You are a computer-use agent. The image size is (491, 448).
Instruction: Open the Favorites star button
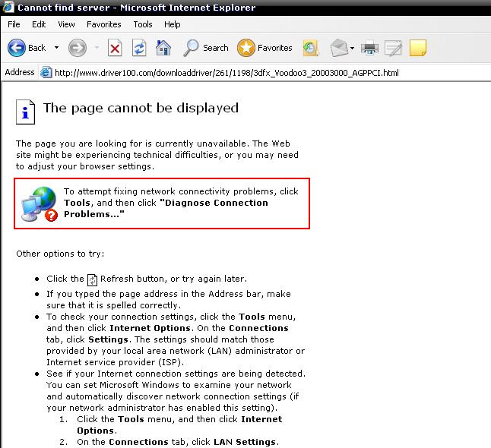(x=265, y=48)
